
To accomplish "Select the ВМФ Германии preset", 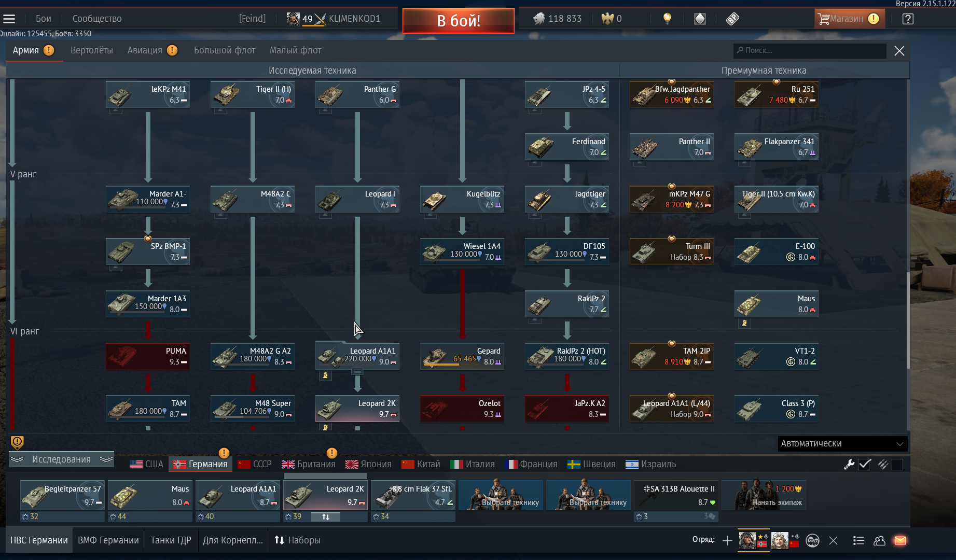I will 108,540.
